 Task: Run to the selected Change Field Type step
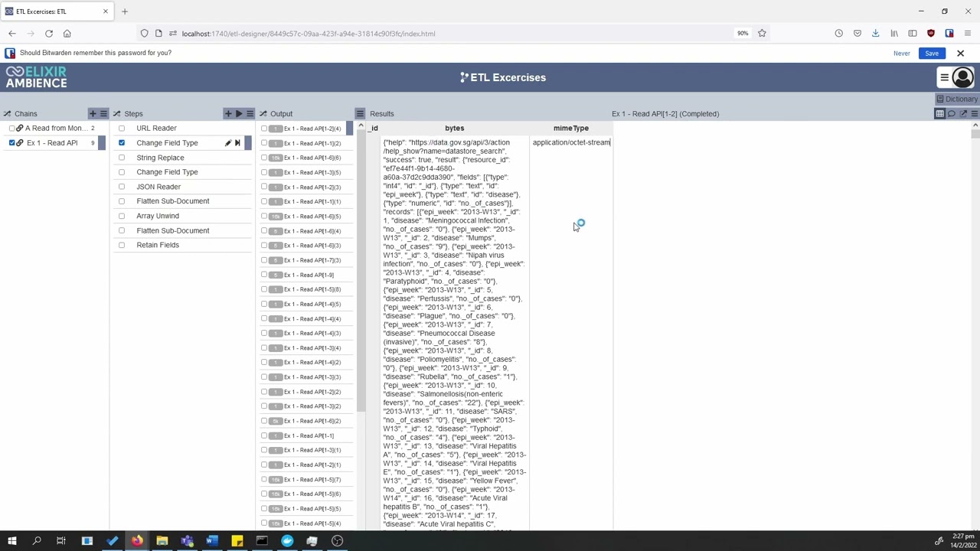point(237,143)
